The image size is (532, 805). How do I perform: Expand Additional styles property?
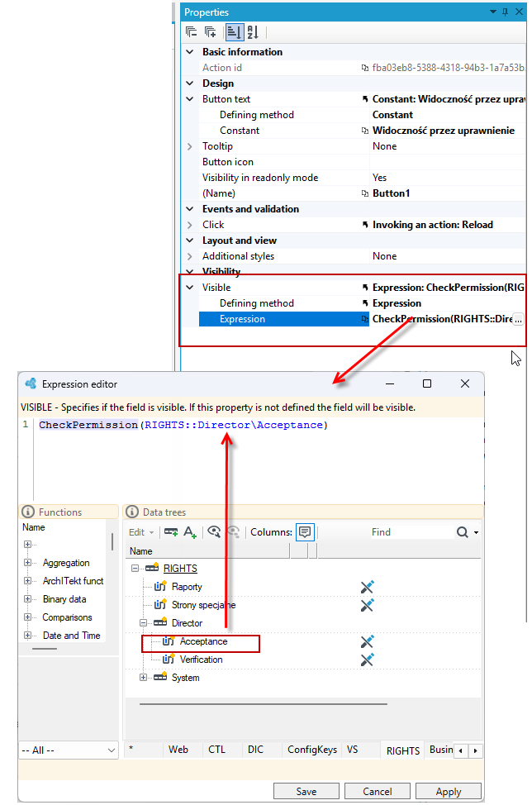pos(190,256)
